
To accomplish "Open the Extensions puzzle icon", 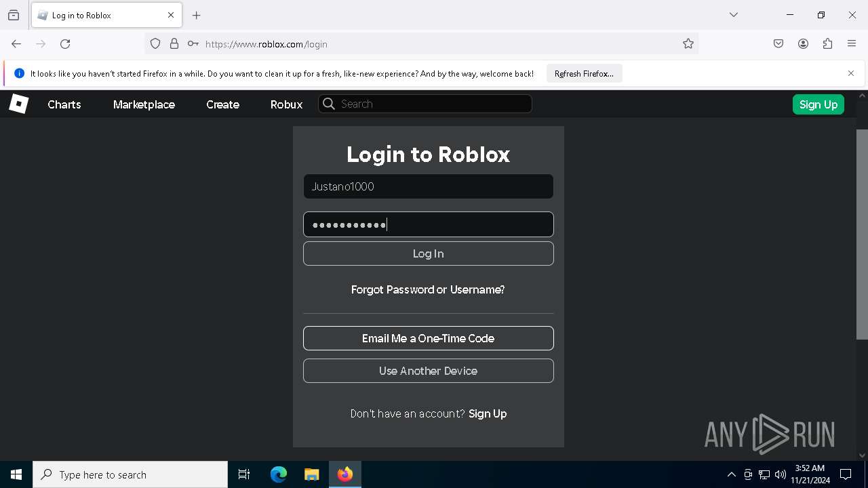I will [827, 44].
